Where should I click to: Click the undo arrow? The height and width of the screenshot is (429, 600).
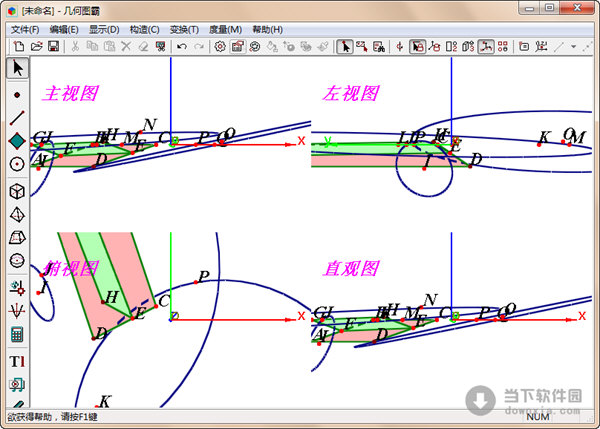click(182, 47)
